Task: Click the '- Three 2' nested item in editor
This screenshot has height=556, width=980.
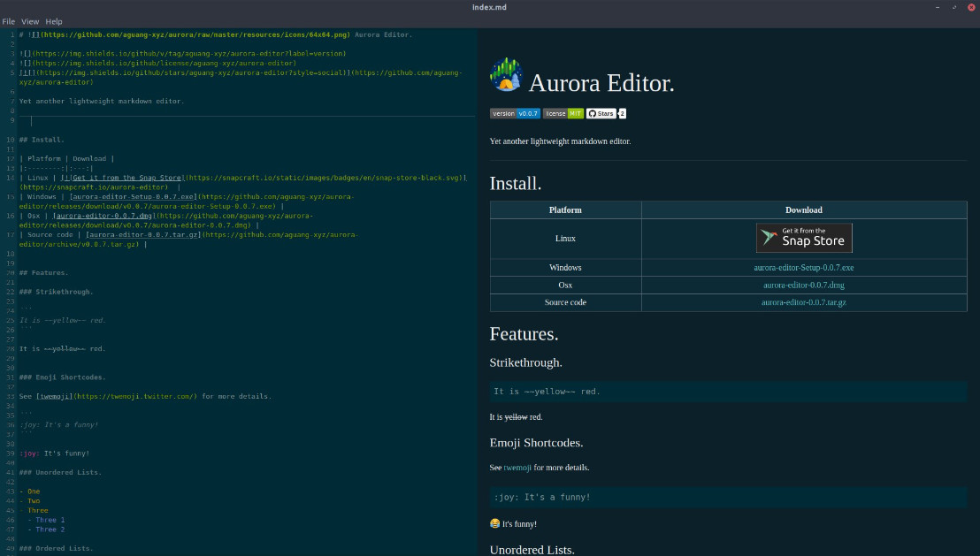Action: [x=46, y=529]
